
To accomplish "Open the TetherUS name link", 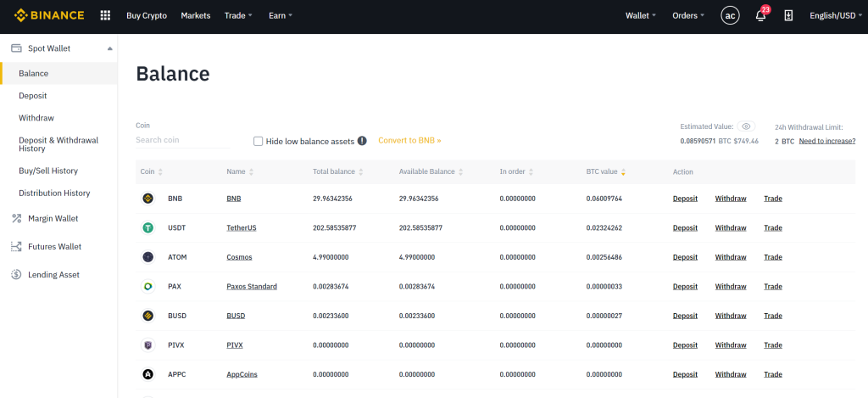I will pyautogui.click(x=242, y=227).
